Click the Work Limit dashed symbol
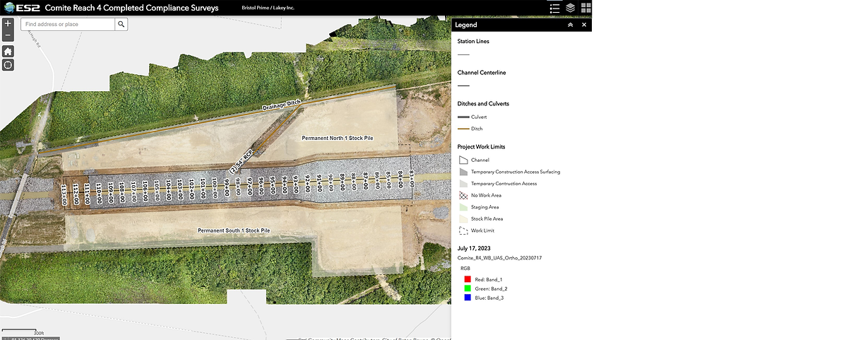 click(x=463, y=230)
